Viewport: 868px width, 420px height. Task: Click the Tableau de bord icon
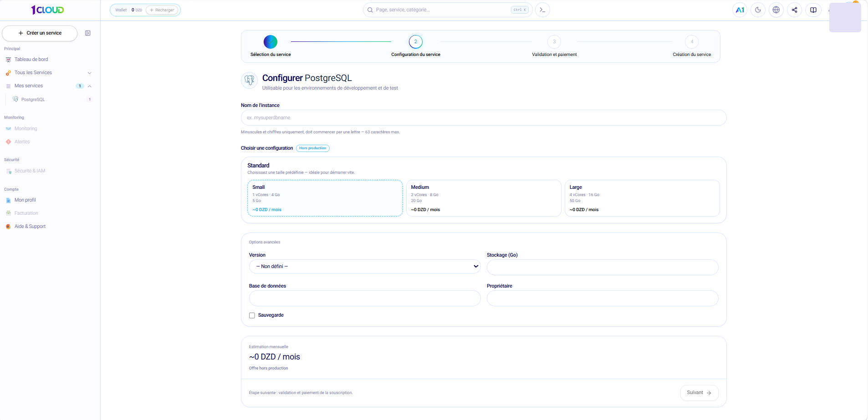tap(8, 60)
